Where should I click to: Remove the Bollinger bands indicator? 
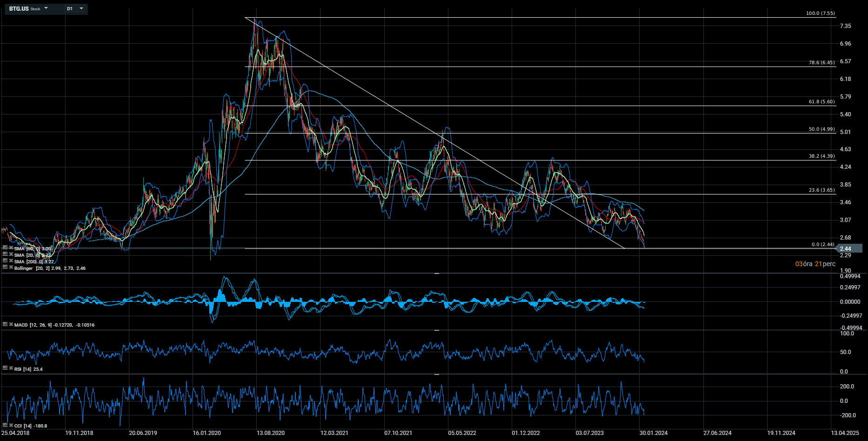point(11,267)
